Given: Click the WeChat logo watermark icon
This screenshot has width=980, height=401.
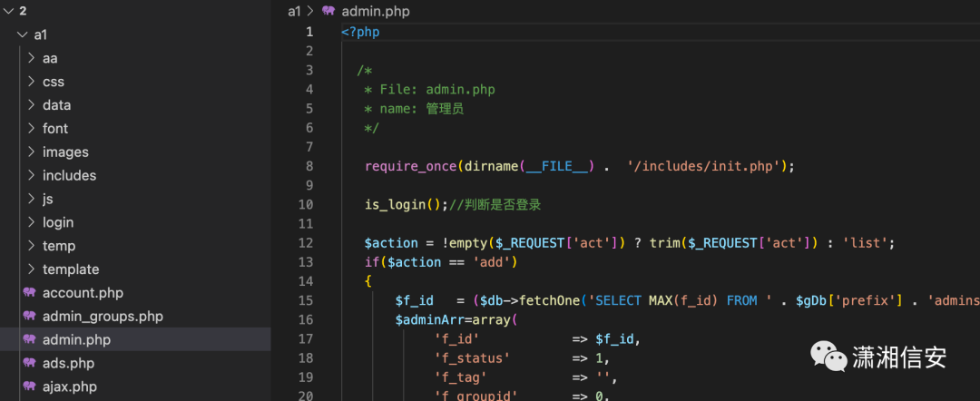Looking at the screenshot, I should [x=828, y=357].
